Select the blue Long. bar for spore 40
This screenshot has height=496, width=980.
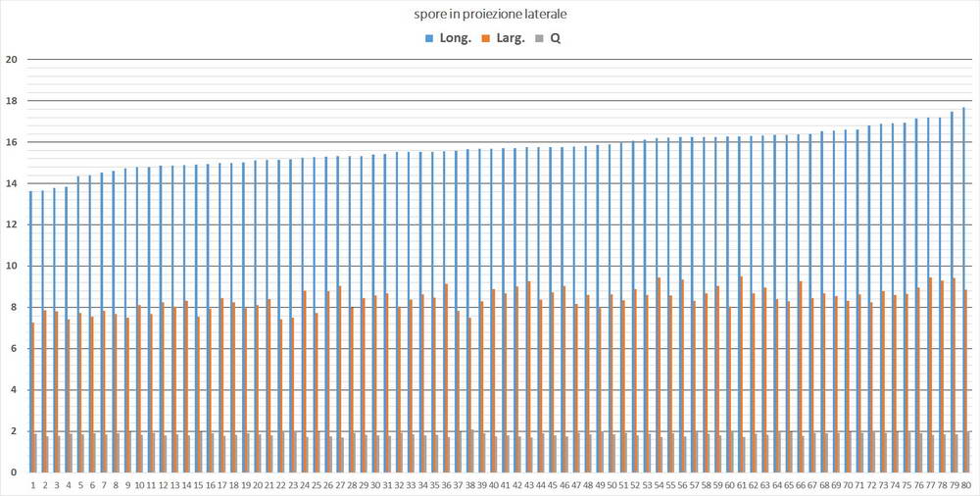pyautogui.click(x=491, y=310)
